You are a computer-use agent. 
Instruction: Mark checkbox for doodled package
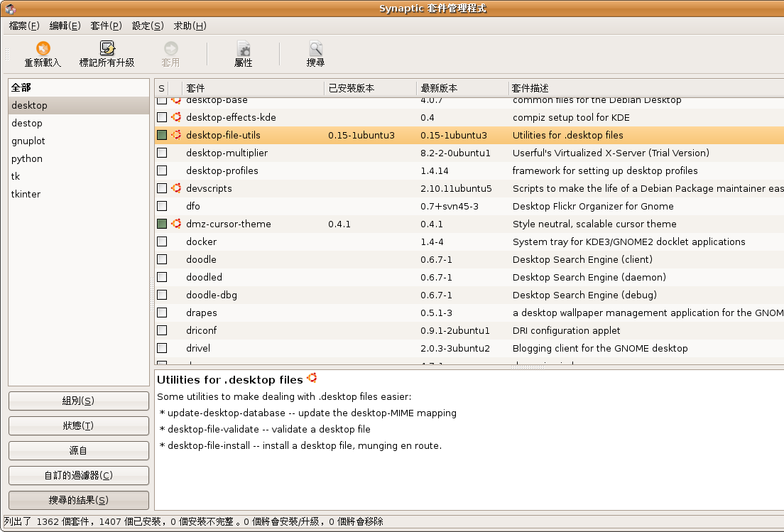162,277
